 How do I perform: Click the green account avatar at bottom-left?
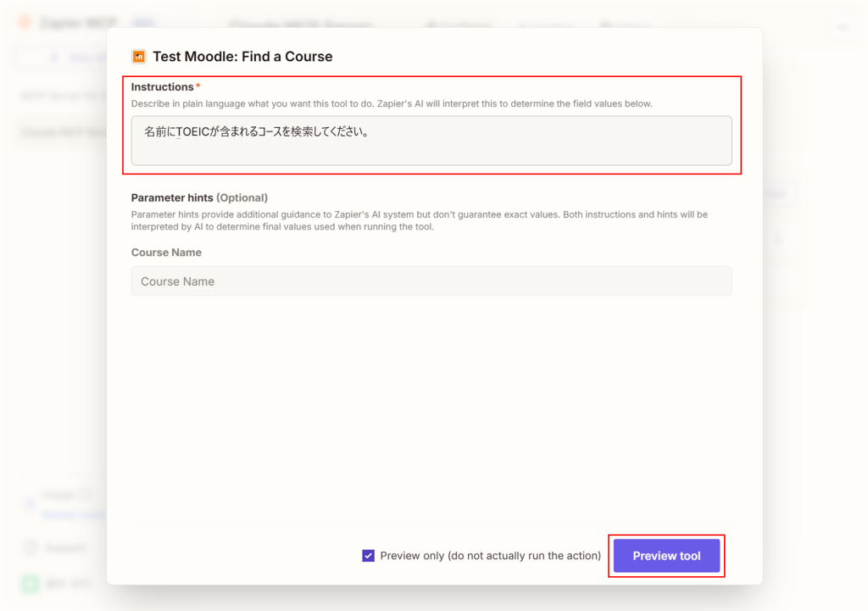click(31, 583)
